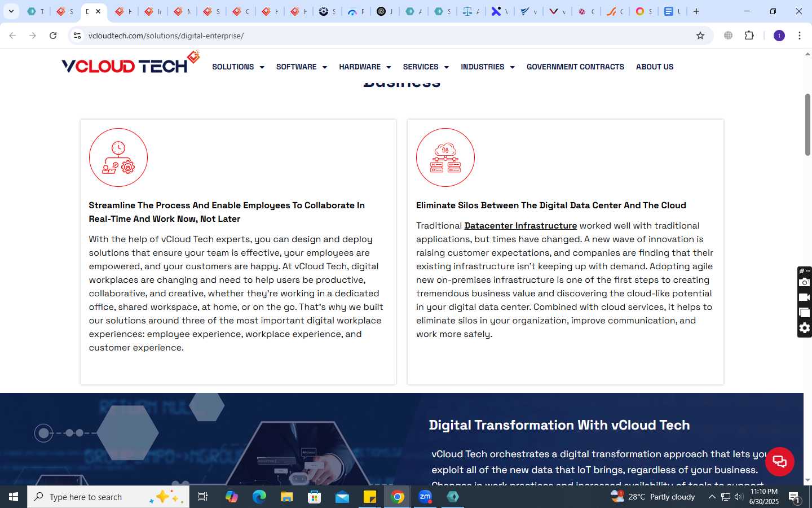
Task: View site information next to the URL
Action: point(77,36)
